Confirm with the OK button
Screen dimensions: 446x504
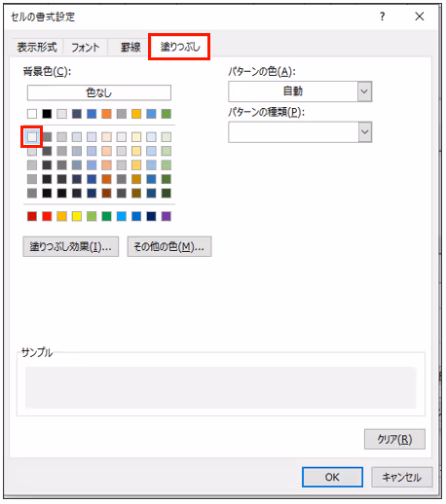tap(332, 477)
